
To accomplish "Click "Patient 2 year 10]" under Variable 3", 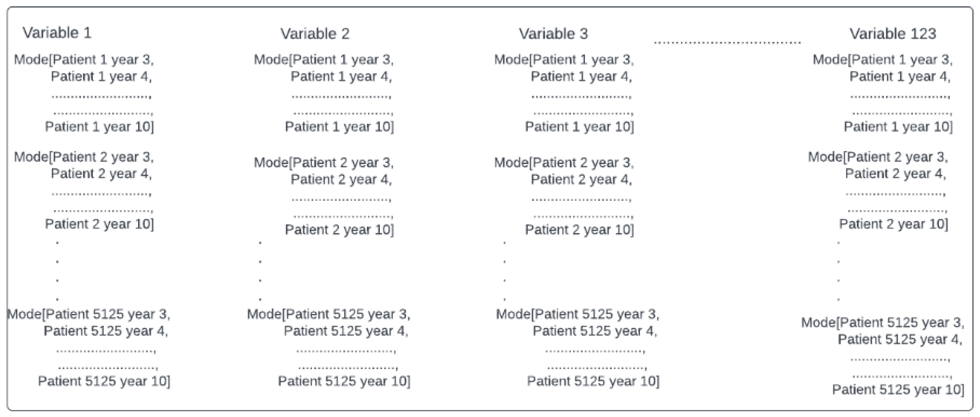I will pos(579,230).
